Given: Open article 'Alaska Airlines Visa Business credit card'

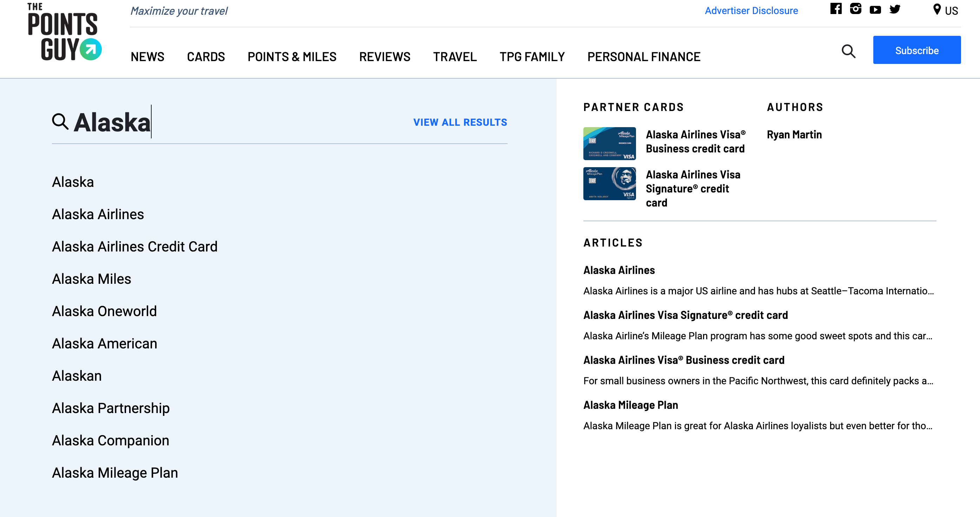Looking at the screenshot, I should point(684,360).
